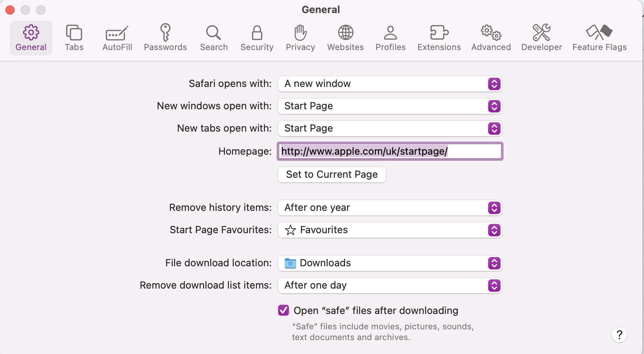
Task: Select the AutoFill settings icon
Action: tap(117, 38)
